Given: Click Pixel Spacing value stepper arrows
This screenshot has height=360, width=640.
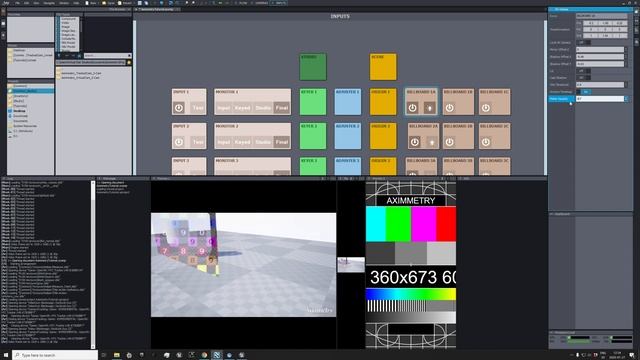Looking at the screenshot, I should (x=627, y=99).
